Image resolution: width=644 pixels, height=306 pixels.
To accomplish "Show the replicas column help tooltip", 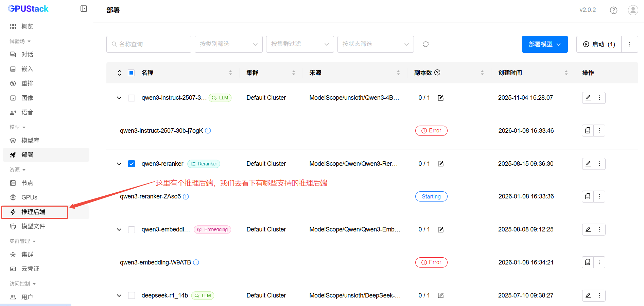I will tap(437, 73).
